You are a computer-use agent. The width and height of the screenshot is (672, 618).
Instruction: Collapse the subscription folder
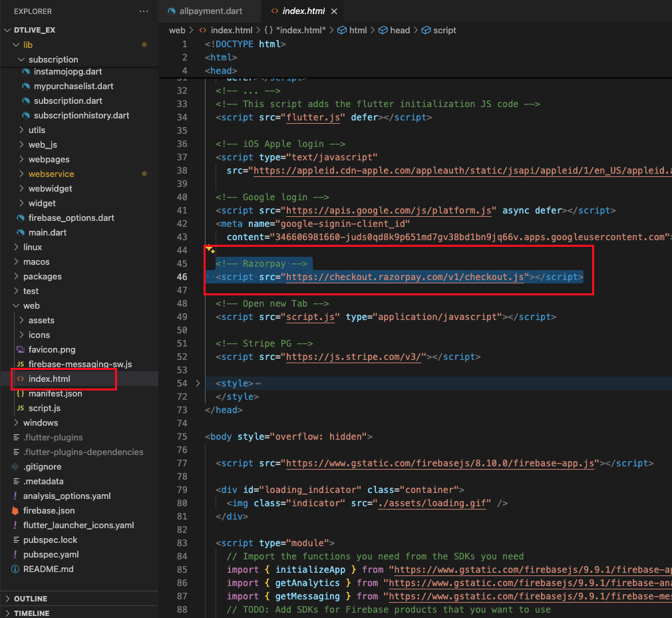tap(21, 59)
